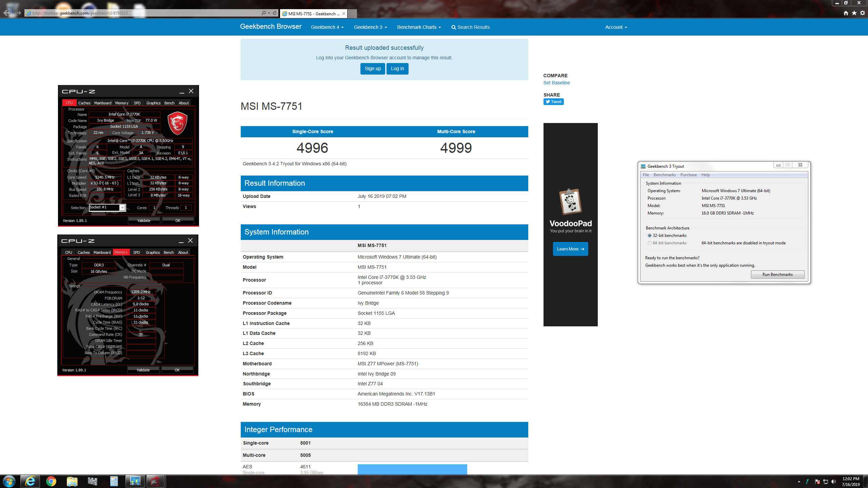Screen dimensions: 868x488
Task: Open Windows Explorer folder icon in taskbar
Action: click(72, 481)
